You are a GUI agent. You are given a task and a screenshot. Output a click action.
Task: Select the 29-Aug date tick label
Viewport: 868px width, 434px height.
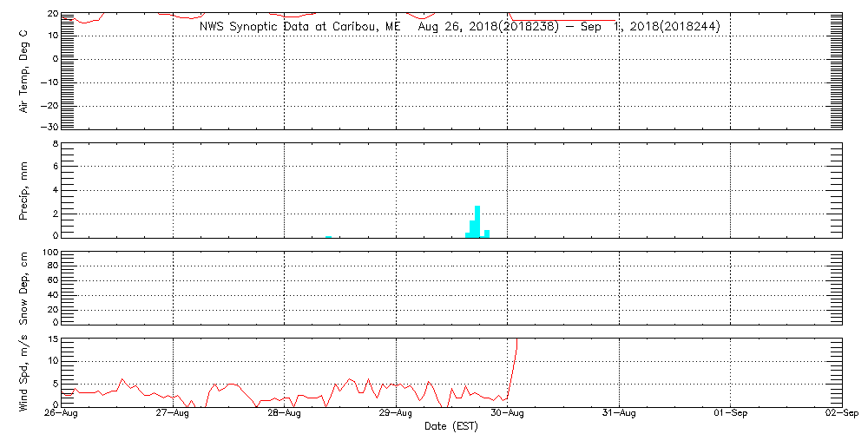coord(397,414)
